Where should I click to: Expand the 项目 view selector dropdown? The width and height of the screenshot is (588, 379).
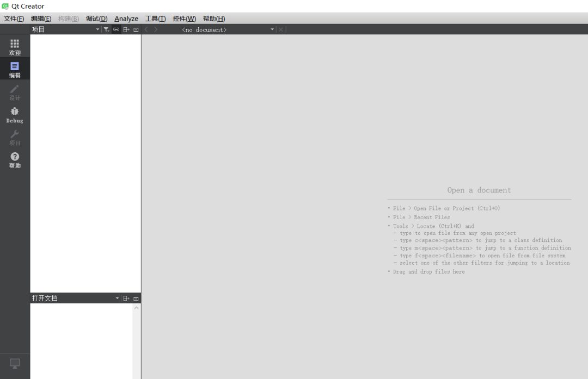97,29
